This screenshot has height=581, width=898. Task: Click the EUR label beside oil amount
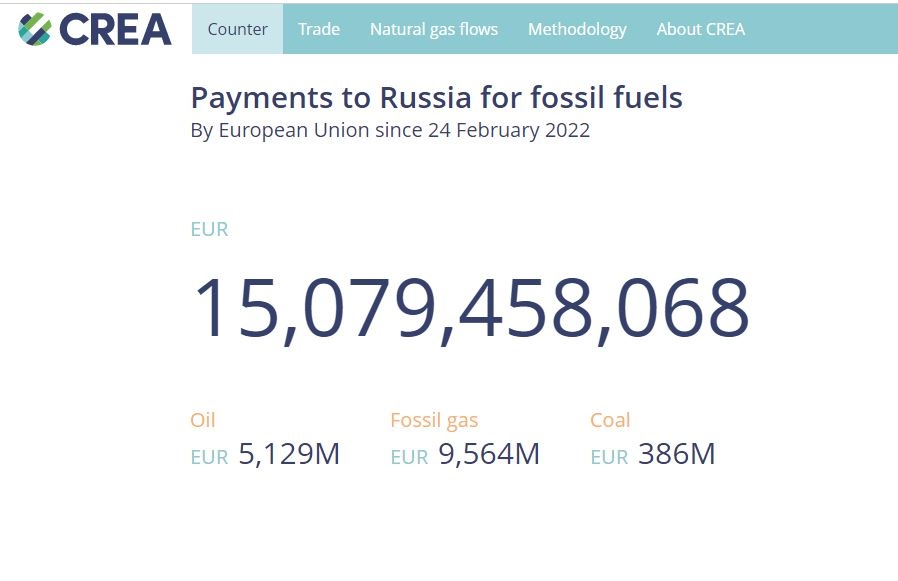click(x=209, y=457)
